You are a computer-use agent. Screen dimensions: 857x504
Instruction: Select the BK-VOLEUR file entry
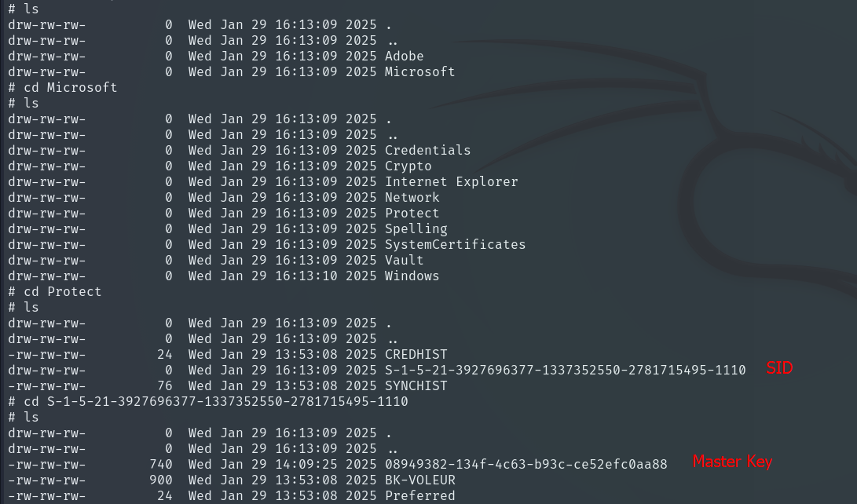pos(419,480)
